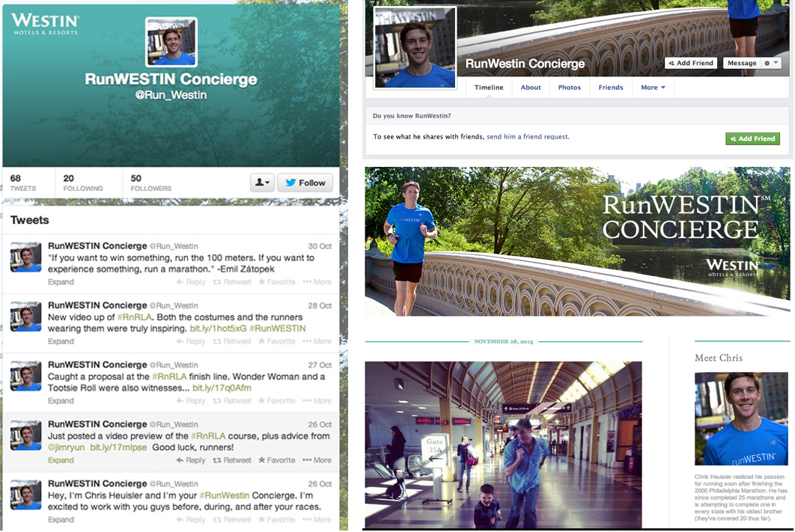Open the Facebook gear settings dropdown
The image size is (795, 532).
pos(770,63)
